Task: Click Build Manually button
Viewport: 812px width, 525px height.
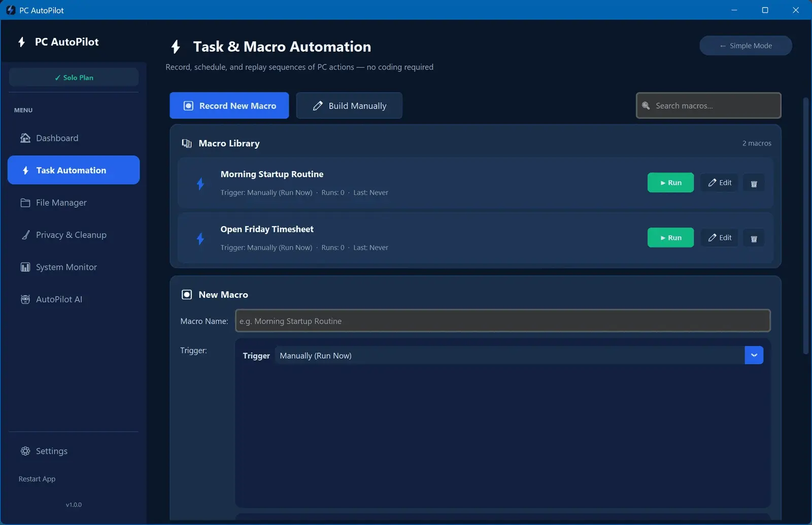Action: [349, 106]
